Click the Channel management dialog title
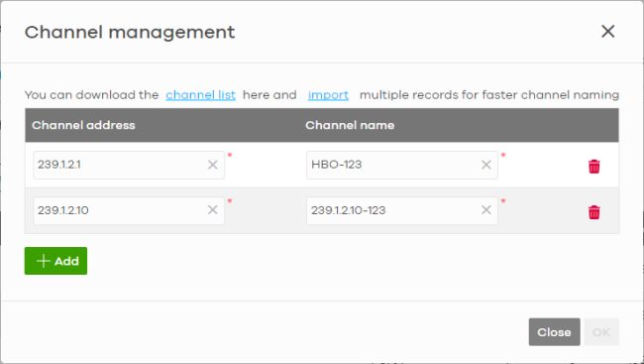 point(130,32)
